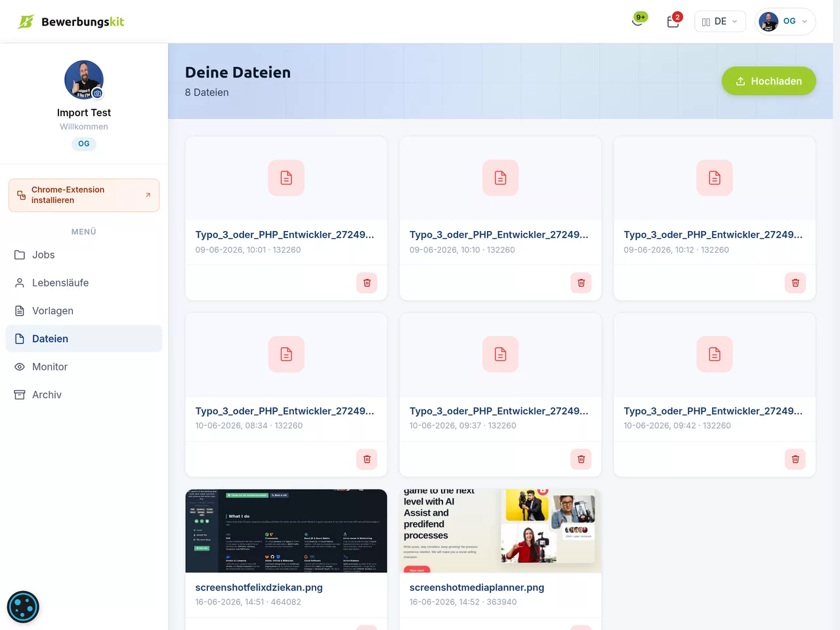Click the 'Deine Dateien' heading
Image resolution: width=840 pixels, height=630 pixels.
[238, 72]
